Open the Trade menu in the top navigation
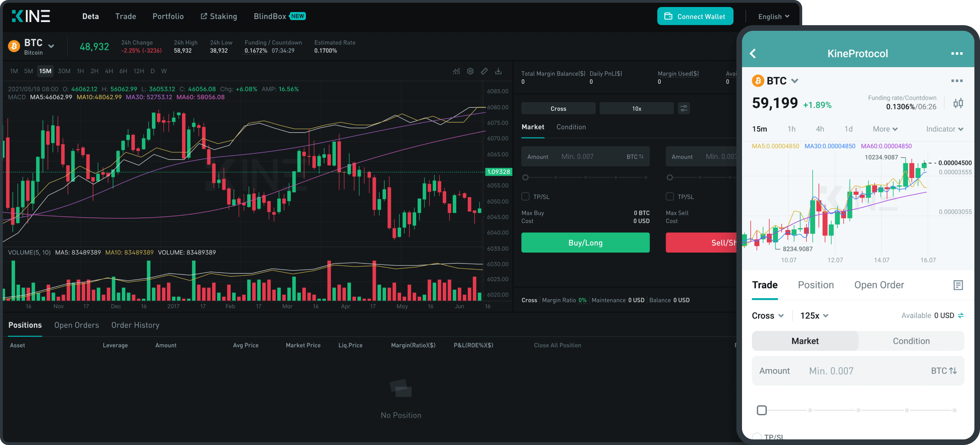 point(126,16)
